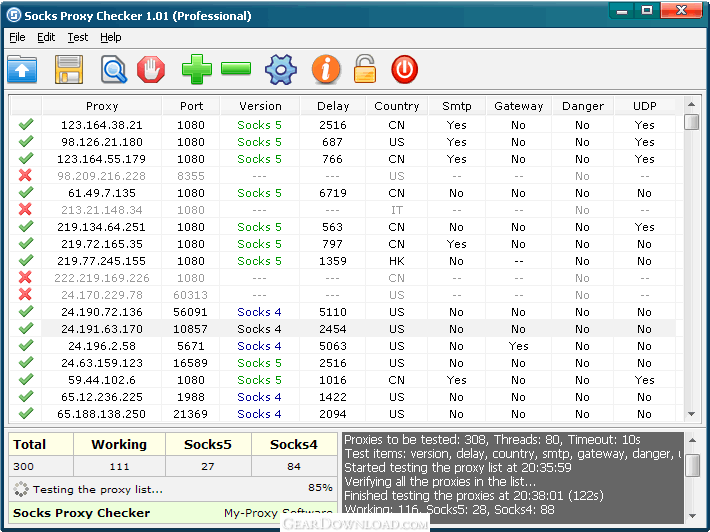This screenshot has width=710, height=532.
Task: Click red cross for 222.219.169.226
Action: [x=25, y=277]
